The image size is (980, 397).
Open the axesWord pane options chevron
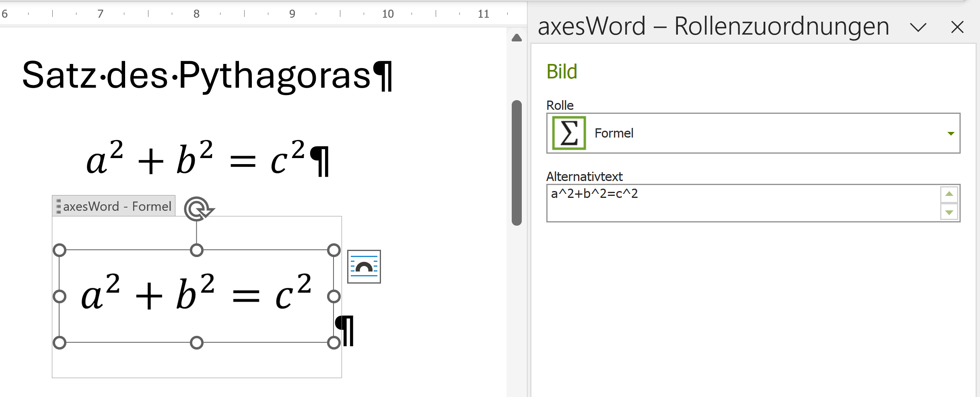point(918,27)
